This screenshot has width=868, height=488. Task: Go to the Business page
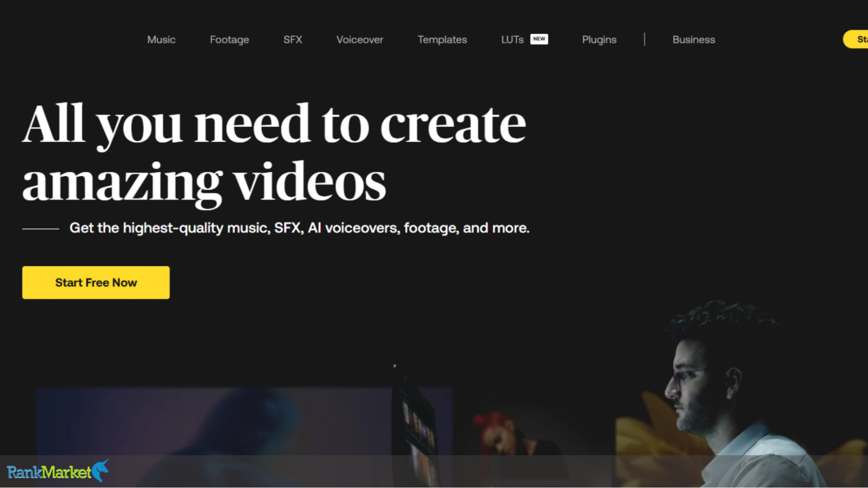[693, 39]
